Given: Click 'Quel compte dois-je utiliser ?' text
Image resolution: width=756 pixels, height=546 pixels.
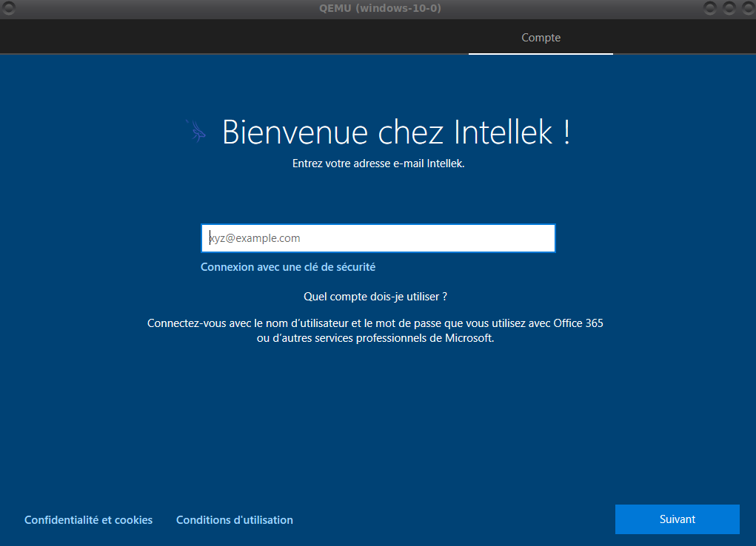Looking at the screenshot, I should point(375,297).
